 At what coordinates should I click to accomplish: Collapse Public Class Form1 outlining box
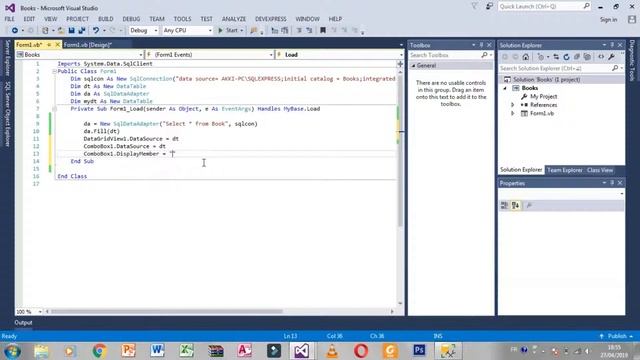[x=54, y=71]
